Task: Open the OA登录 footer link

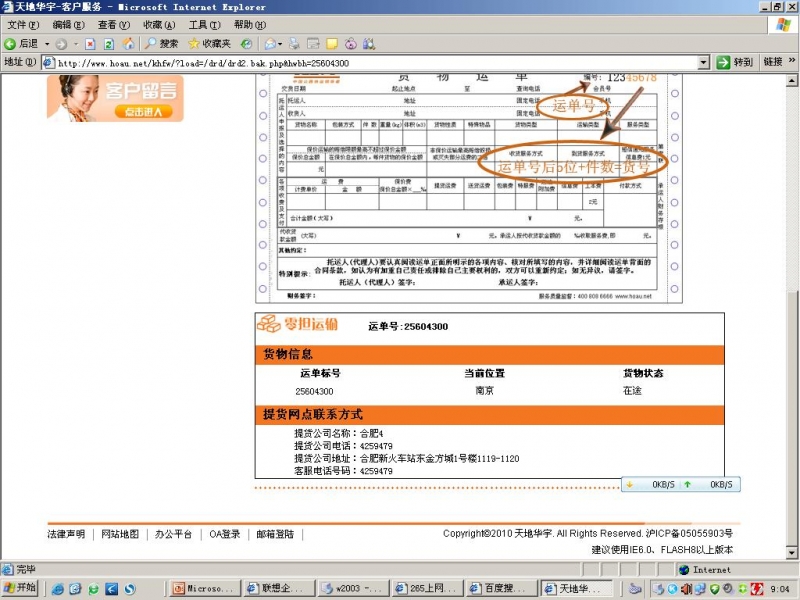Action: coord(224,534)
